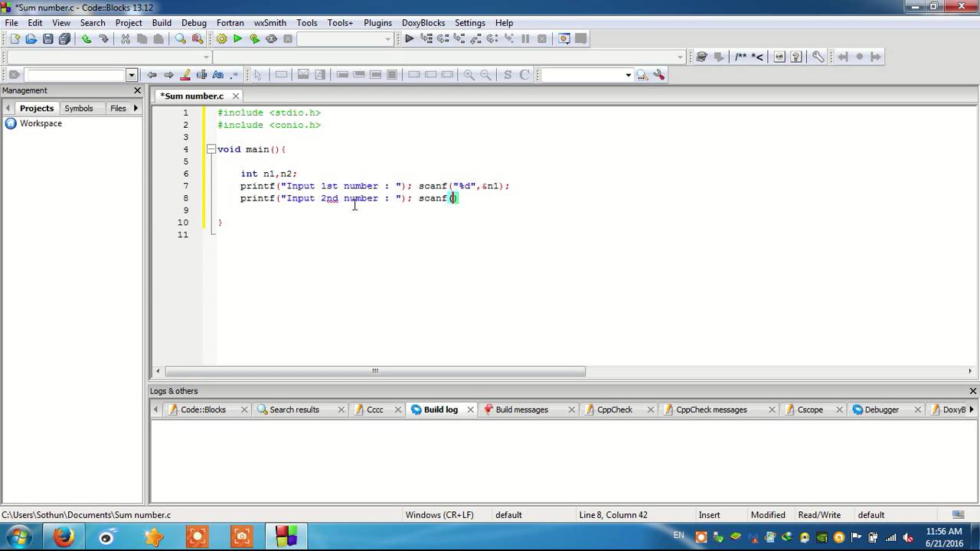This screenshot has width=980, height=551.
Task: Click the Replace icon beside Find
Action: (198, 39)
